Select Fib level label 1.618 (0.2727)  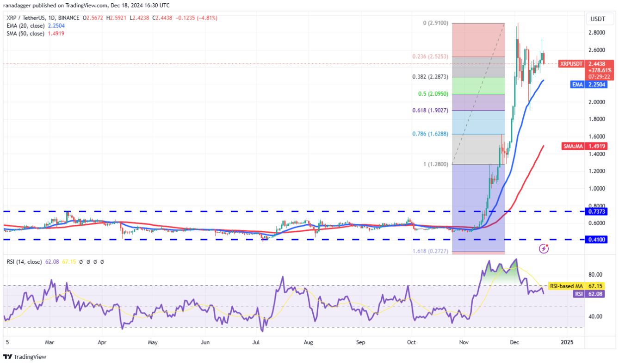430,251
